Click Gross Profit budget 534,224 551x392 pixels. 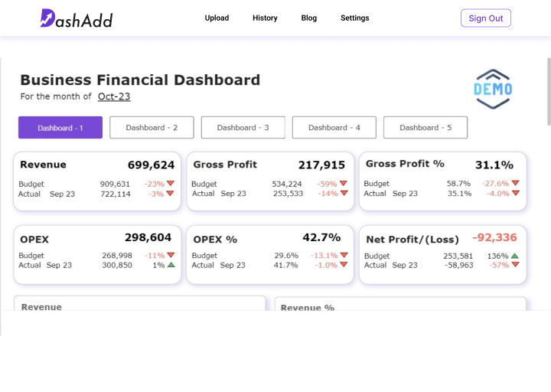287,184
